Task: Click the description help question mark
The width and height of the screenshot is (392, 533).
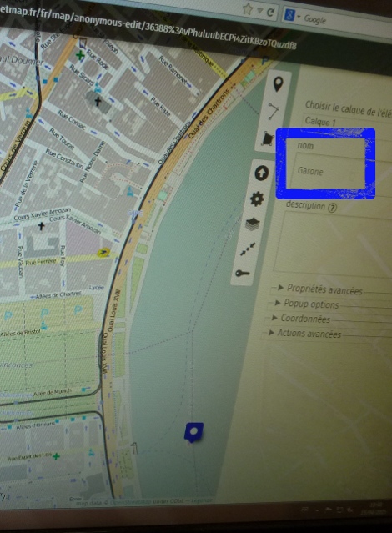Action: (332, 208)
